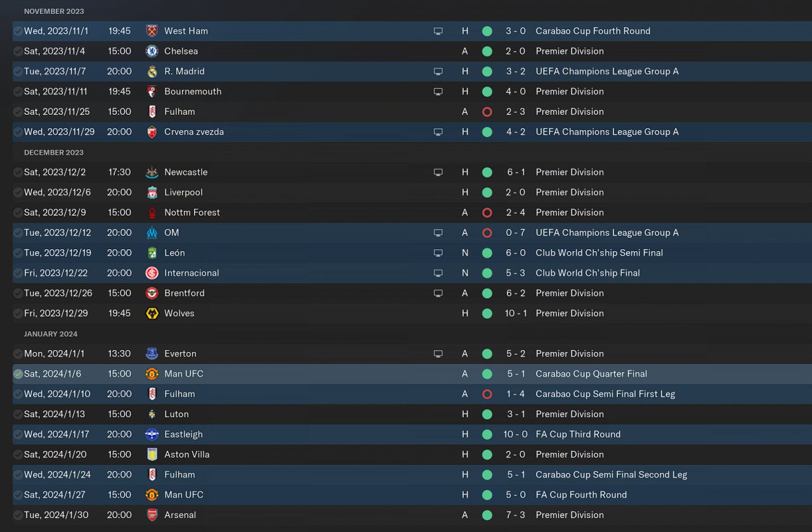The height and width of the screenshot is (532, 812).
Task: Open the Club World Ch'ship Final competition link
Action: click(x=587, y=273)
